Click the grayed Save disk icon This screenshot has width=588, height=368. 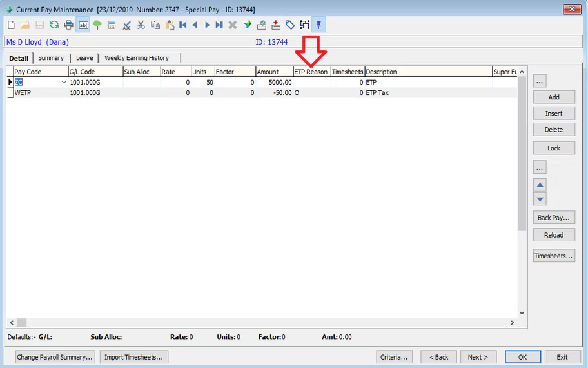[x=39, y=25]
